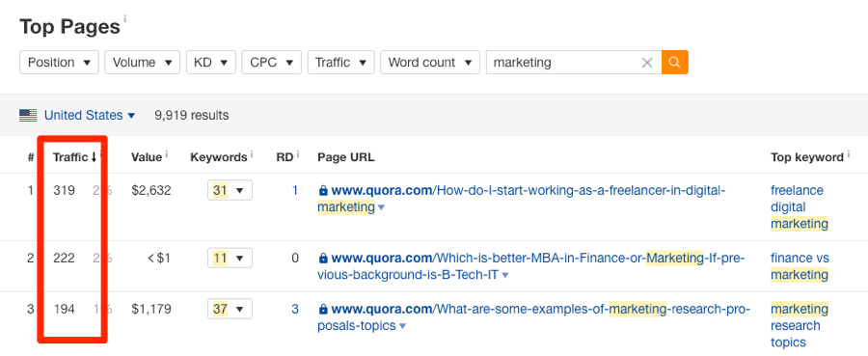
Task: Open the Volume filter dropdown
Action: tap(143, 63)
